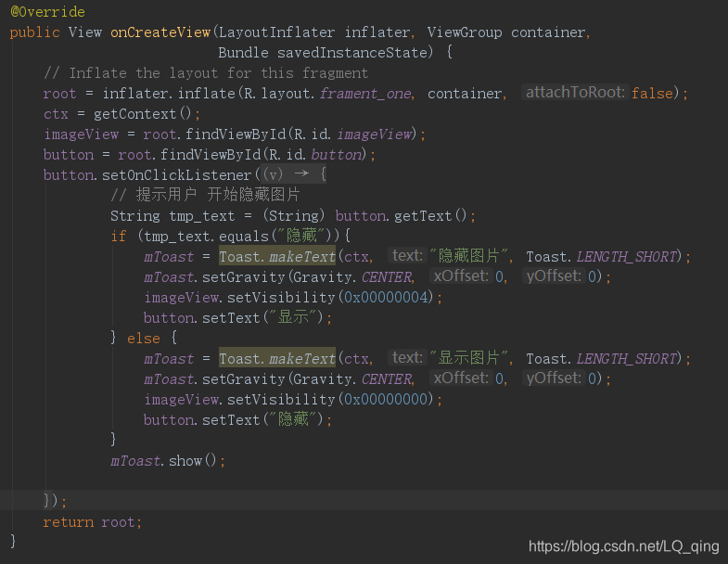Select the 'public' keyword
This screenshot has width=728, height=564.
point(35,32)
